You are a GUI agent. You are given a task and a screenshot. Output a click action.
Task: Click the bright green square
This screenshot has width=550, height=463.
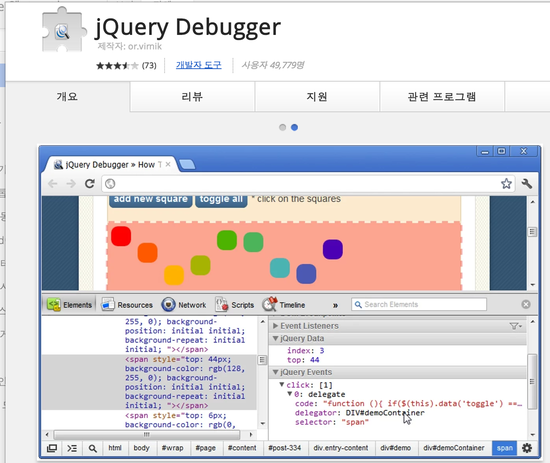click(x=227, y=240)
